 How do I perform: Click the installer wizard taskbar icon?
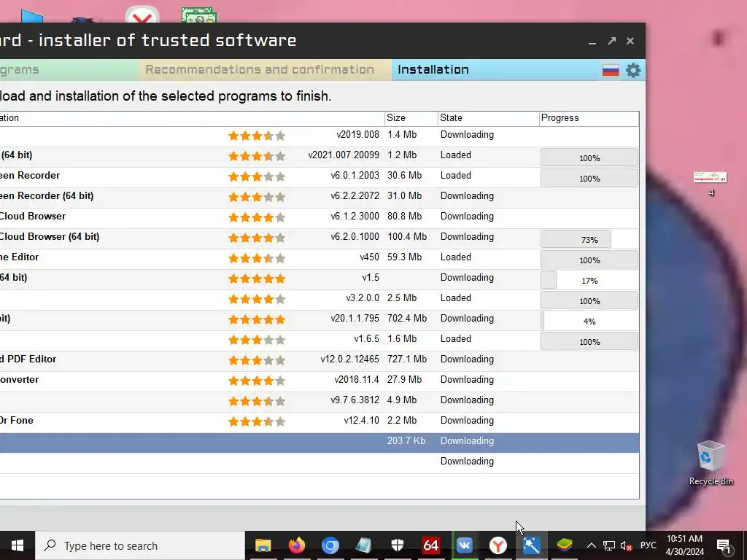(531, 545)
